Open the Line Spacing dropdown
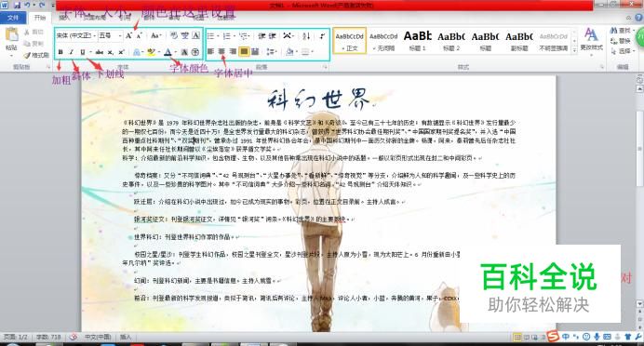The width and height of the screenshot is (644, 346). pos(272,52)
